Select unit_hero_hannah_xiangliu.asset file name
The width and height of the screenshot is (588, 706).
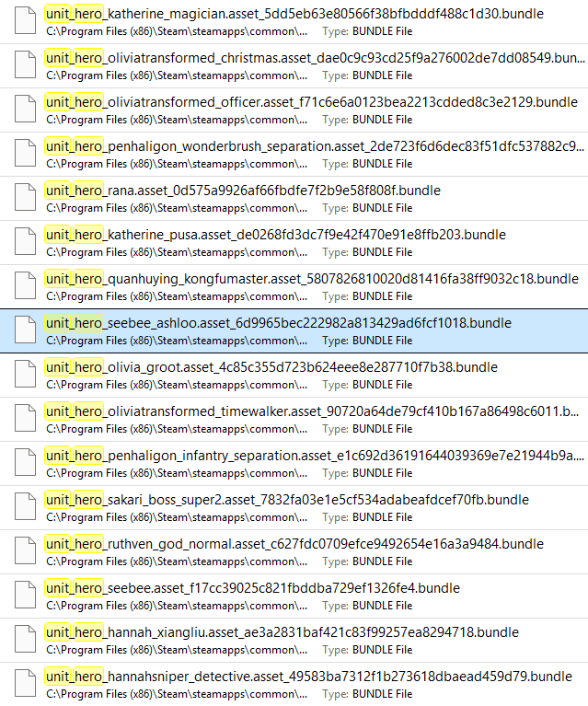click(x=282, y=631)
